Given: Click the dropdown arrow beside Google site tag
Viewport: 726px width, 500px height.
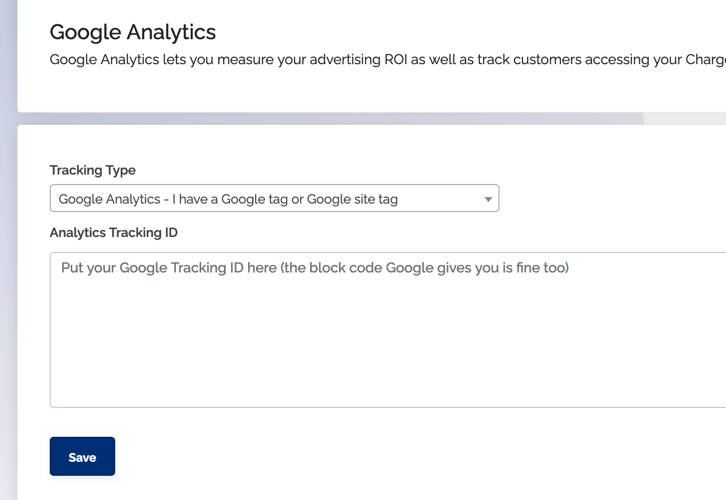Looking at the screenshot, I should point(488,199).
